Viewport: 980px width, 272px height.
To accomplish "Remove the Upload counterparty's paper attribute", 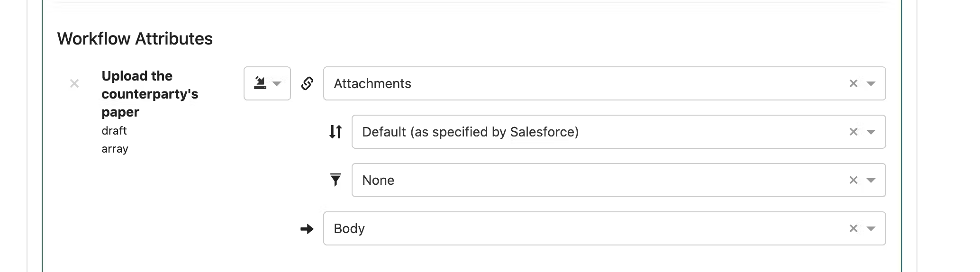I will pyautogui.click(x=74, y=84).
